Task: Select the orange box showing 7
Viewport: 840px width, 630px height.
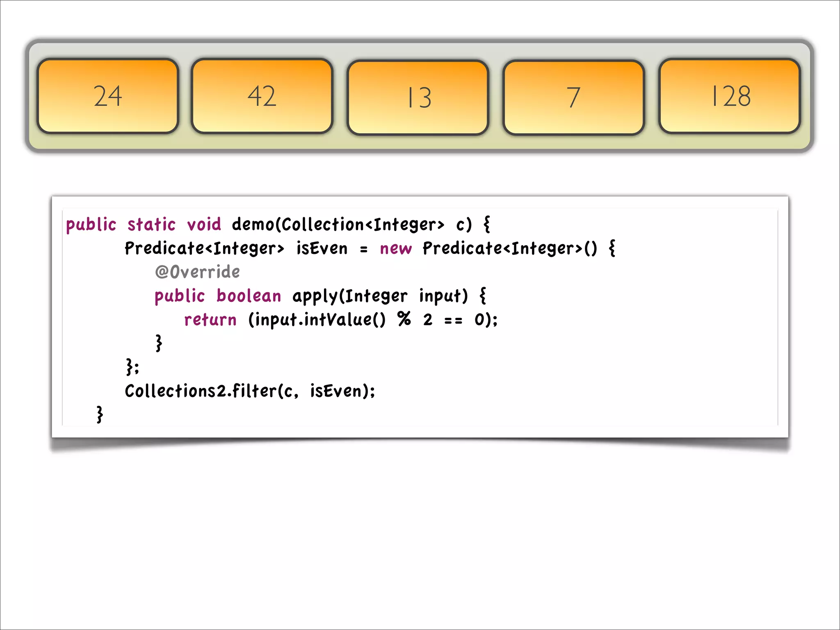Action: [574, 98]
